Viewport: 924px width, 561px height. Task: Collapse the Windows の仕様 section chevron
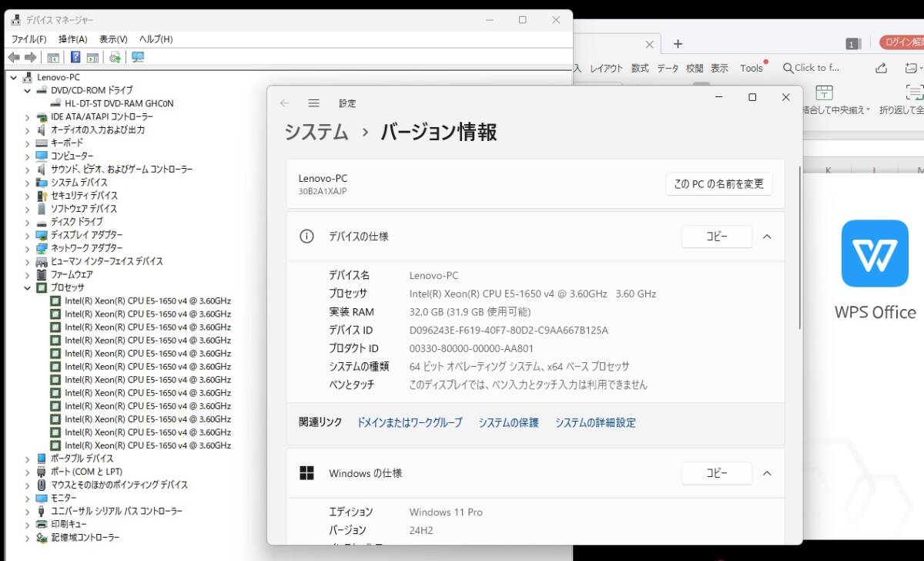coord(767,473)
